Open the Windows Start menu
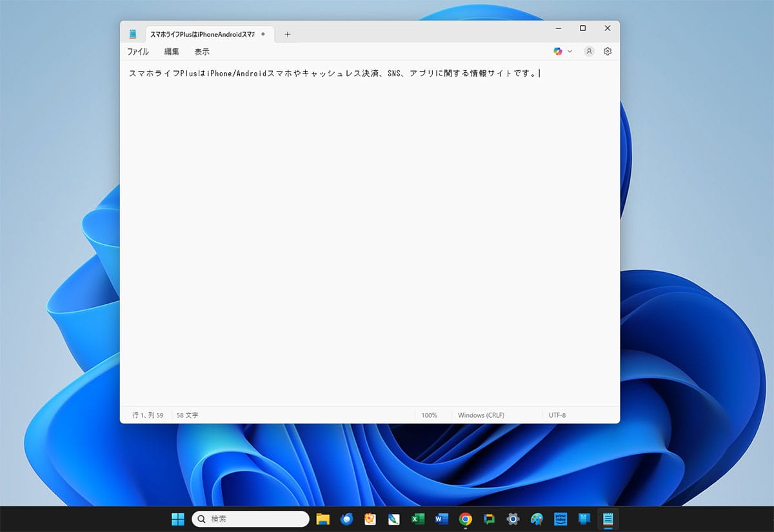 click(x=178, y=519)
